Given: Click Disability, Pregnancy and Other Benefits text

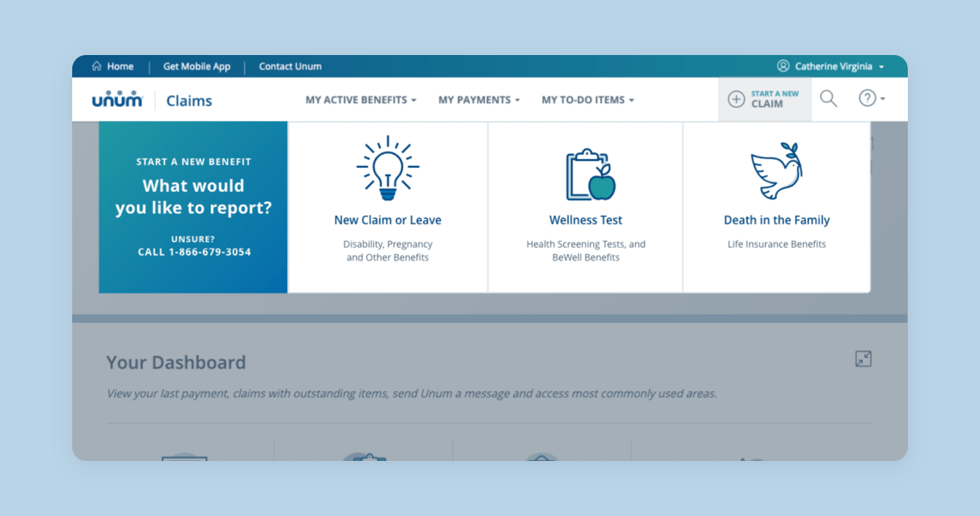Looking at the screenshot, I should coord(388,251).
